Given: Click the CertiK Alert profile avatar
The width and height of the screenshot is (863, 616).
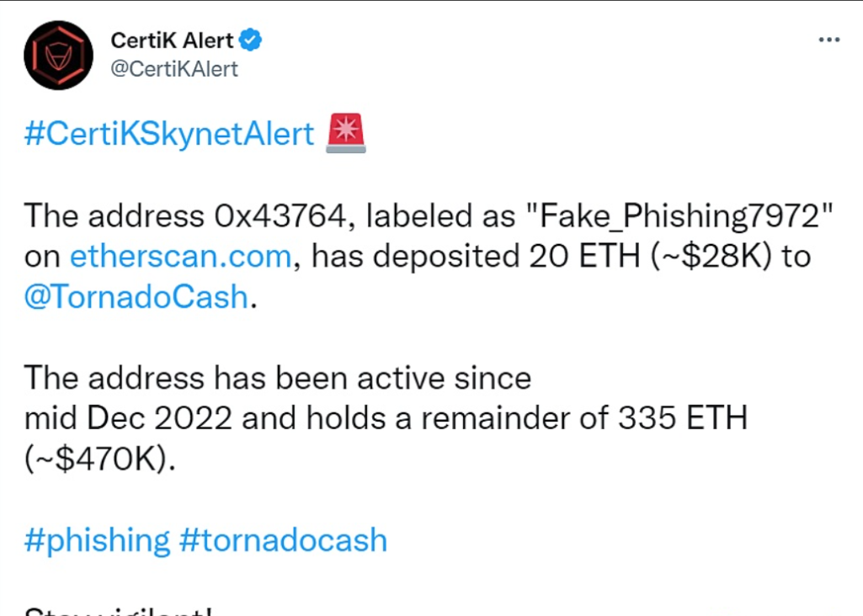Looking at the screenshot, I should 58,56.
